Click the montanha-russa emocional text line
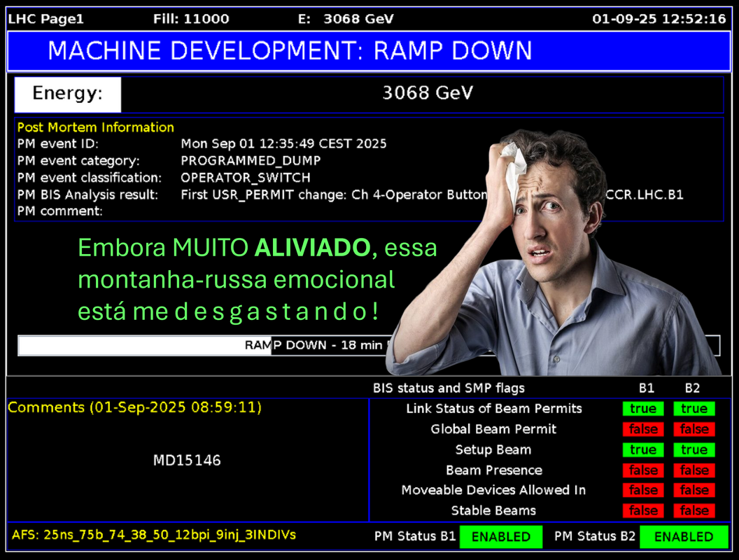This screenshot has width=739, height=560. (236, 279)
